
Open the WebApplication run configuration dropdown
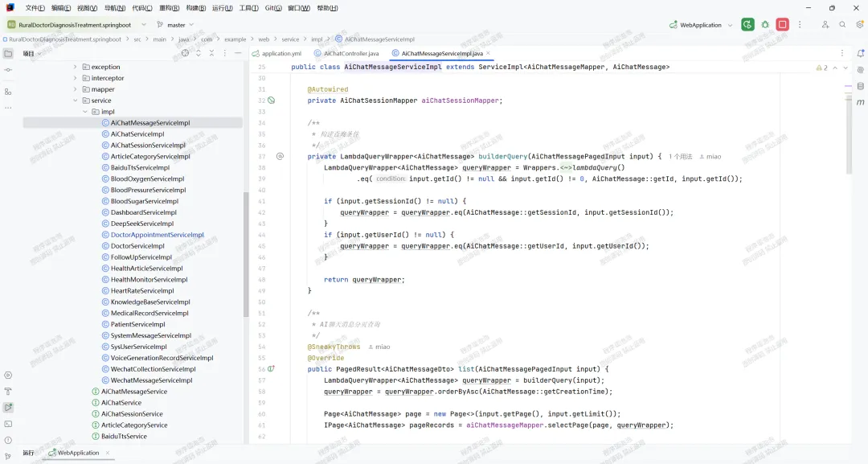pyautogui.click(x=701, y=25)
